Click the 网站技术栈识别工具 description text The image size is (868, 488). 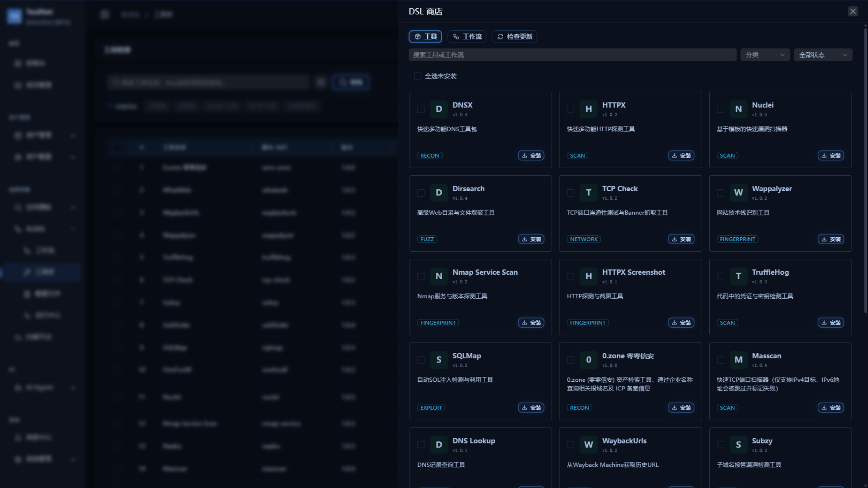(743, 213)
